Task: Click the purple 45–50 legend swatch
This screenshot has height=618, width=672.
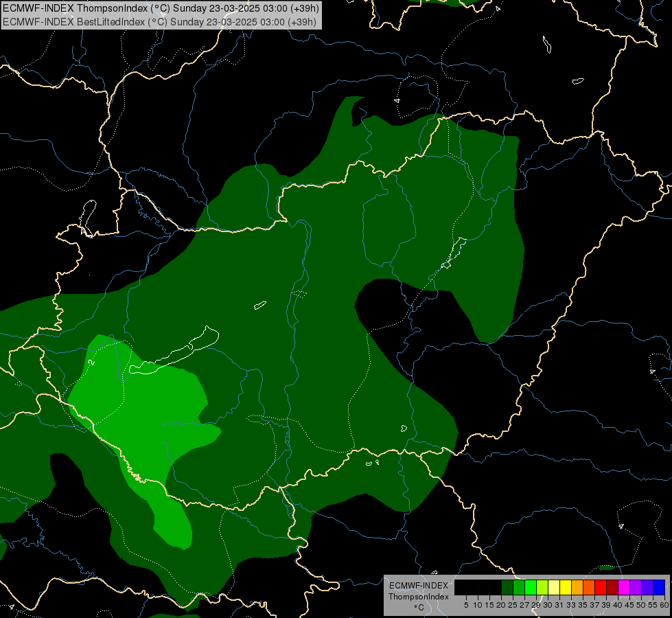Action: click(x=636, y=588)
